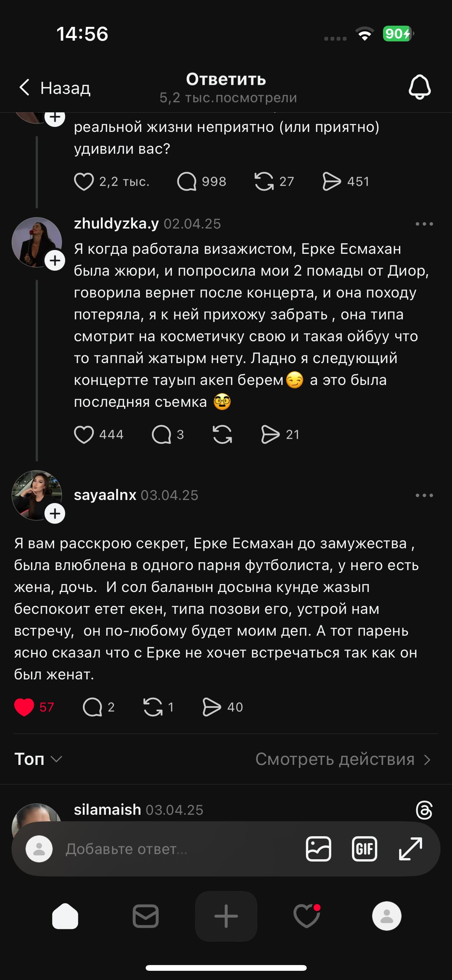Share sayaalnx's post via send icon
The width and height of the screenshot is (452, 980).
click(x=212, y=707)
